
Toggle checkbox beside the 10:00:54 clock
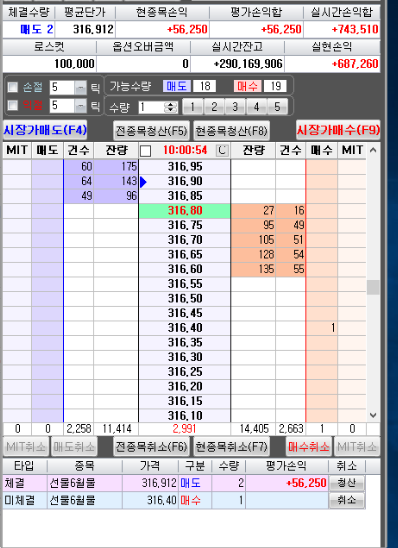145,151
